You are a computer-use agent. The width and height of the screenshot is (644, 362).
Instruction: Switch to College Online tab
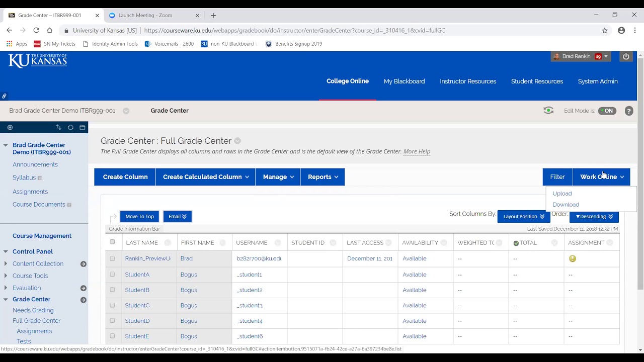point(348,81)
